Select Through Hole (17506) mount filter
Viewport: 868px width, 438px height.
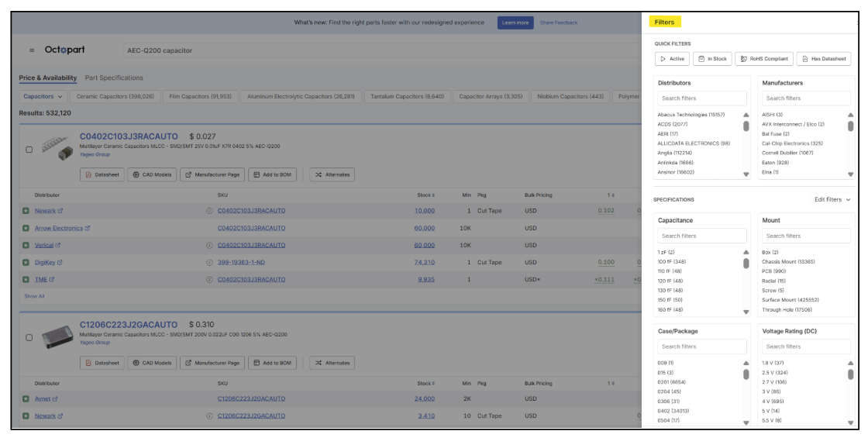tap(787, 310)
